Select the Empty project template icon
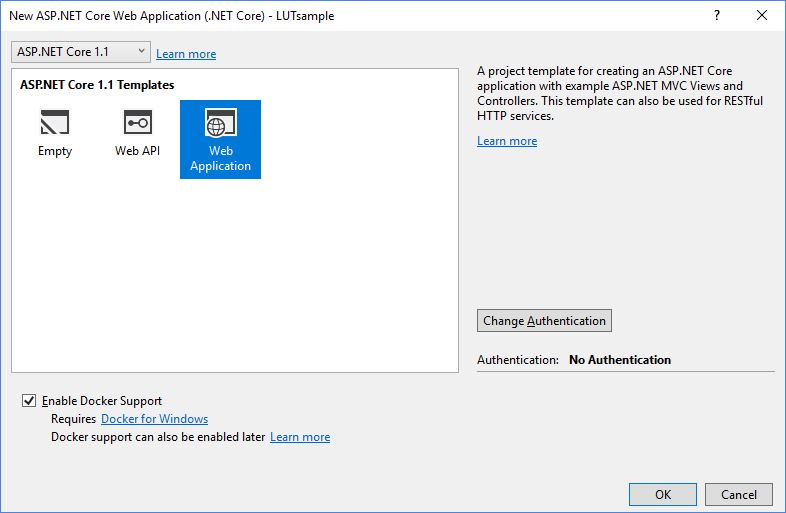Image resolution: width=786 pixels, height=513 pixels. point(55,124)
